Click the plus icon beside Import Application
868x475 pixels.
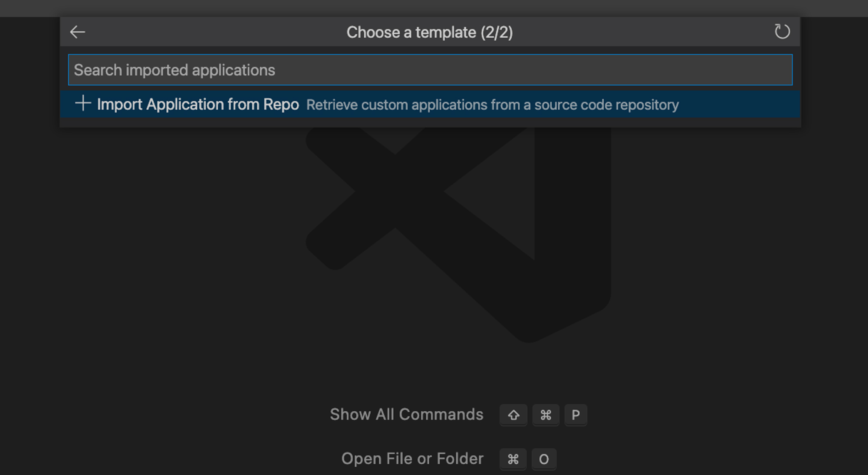(83, 103)
